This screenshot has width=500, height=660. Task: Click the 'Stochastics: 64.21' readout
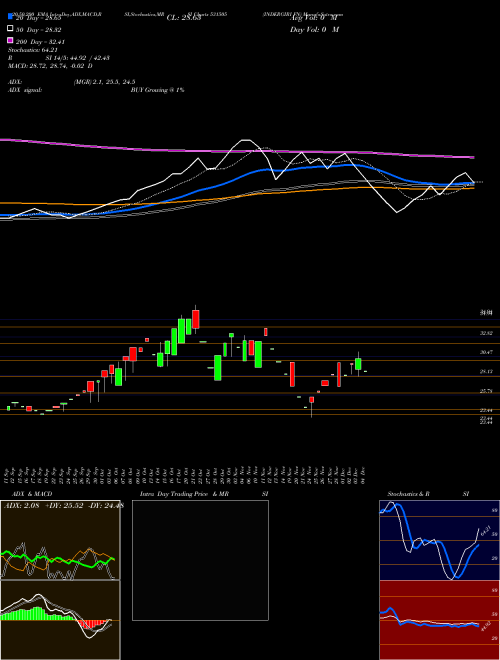(x=33, y=50)
